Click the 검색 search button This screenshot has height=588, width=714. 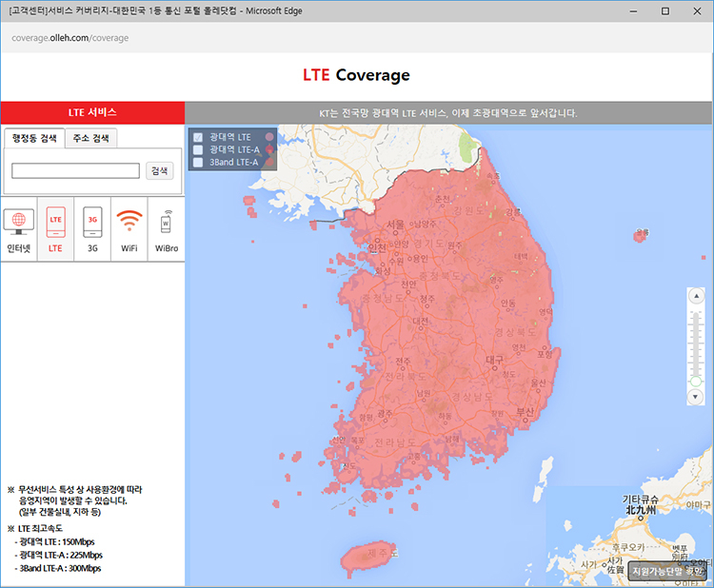159,170
